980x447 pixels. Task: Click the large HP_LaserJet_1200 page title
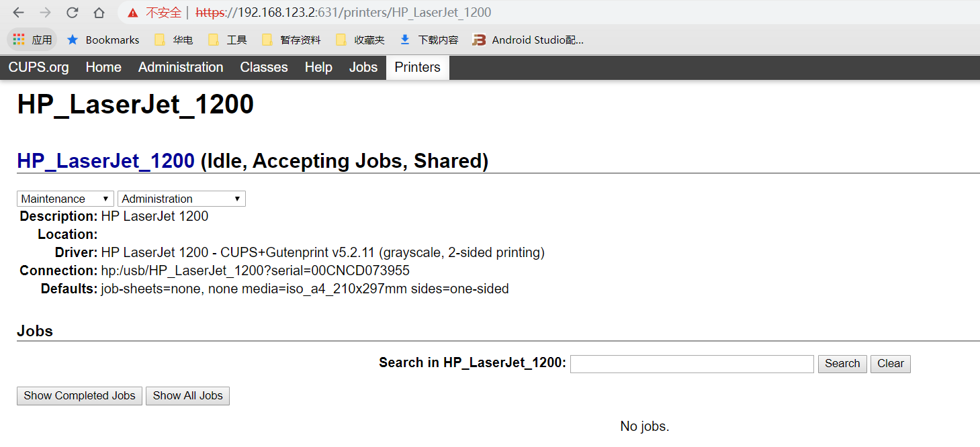pos(136,105)
